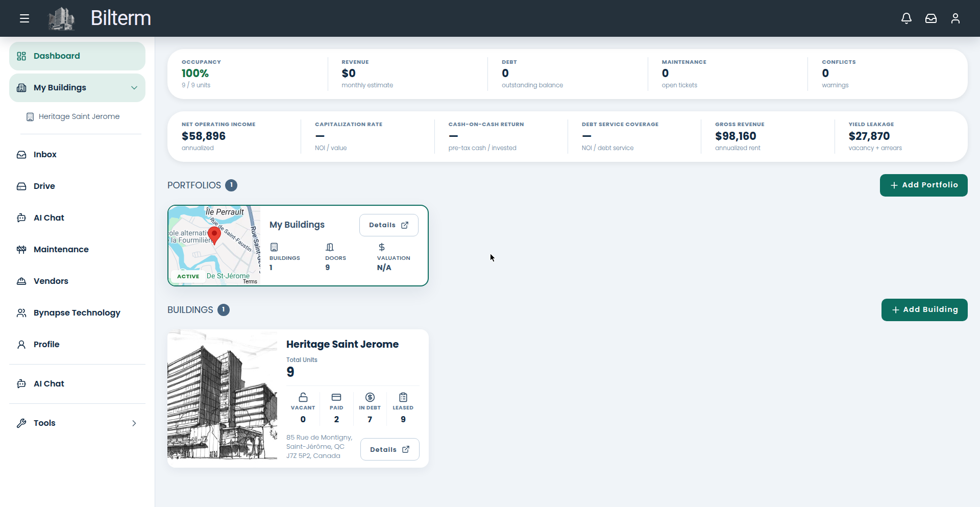
Task: Open Vendors section
Action: pos(77,281)
